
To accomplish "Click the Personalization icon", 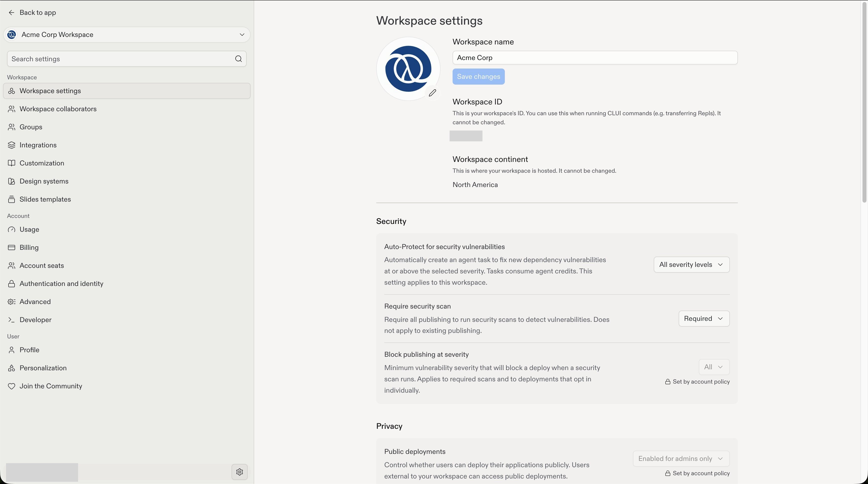I will point(12,368).
